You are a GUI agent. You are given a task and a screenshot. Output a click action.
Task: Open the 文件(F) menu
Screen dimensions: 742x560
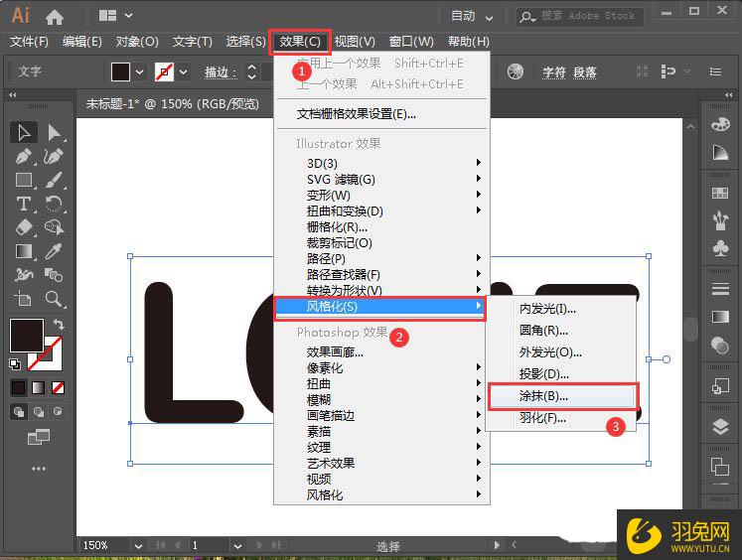tap(29, 42)
